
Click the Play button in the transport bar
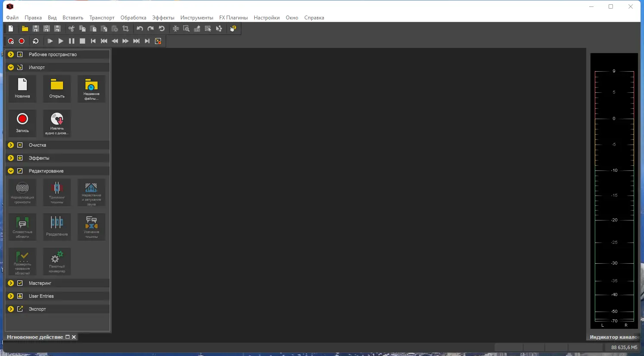[61, 41]
